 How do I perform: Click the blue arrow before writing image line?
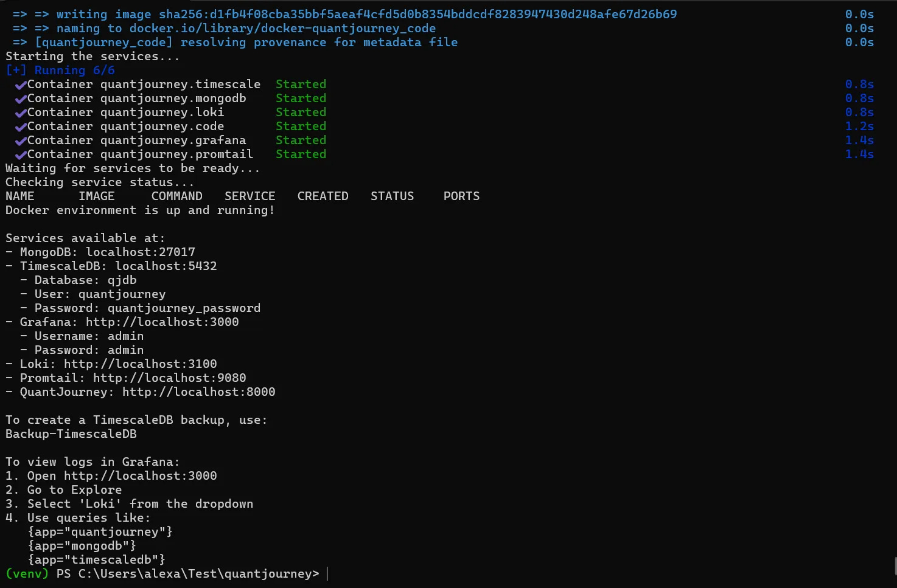(19, 13)
